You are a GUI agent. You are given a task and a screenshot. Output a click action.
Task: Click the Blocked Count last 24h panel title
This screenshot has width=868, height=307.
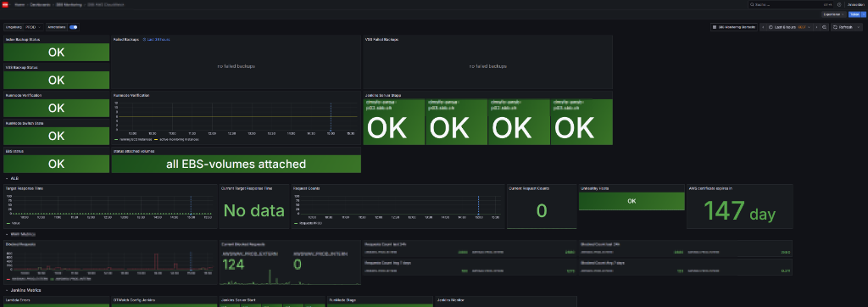click(601, 244)
